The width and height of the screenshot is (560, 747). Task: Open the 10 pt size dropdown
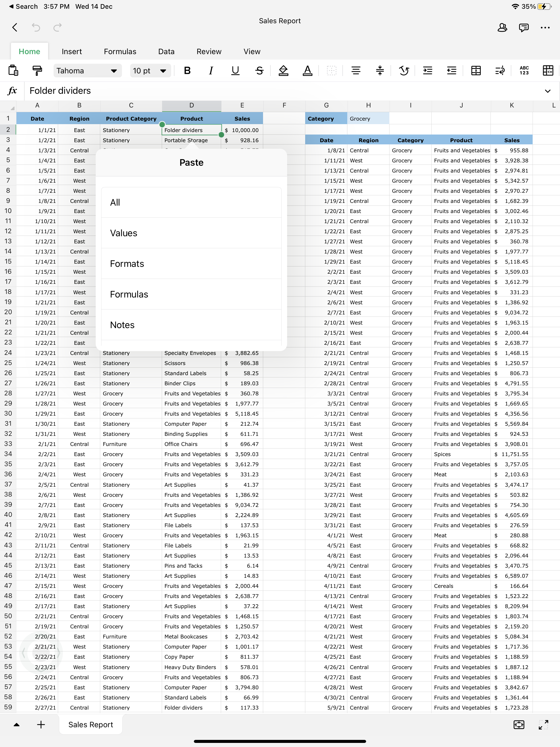point(150,71)
